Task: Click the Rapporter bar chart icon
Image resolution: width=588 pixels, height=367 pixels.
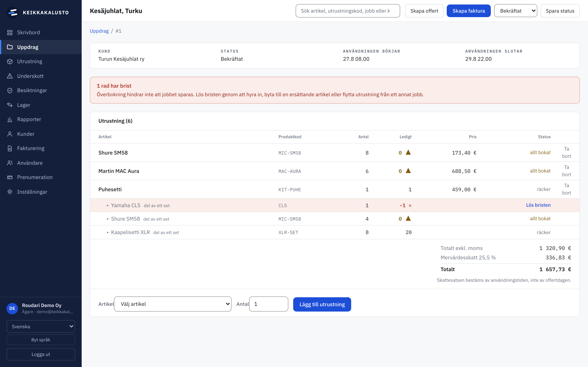Action: pos(10,119)
